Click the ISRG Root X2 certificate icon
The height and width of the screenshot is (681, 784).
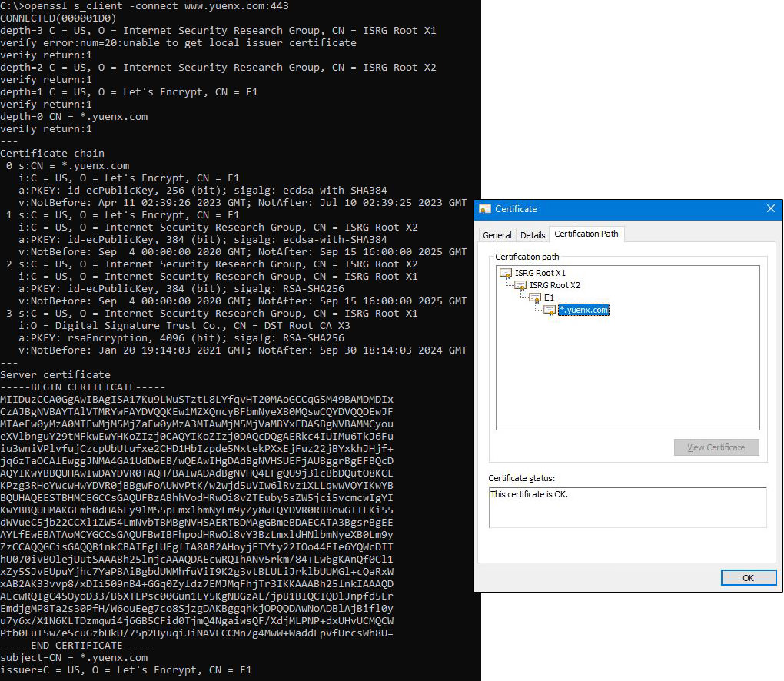[520, 285]
